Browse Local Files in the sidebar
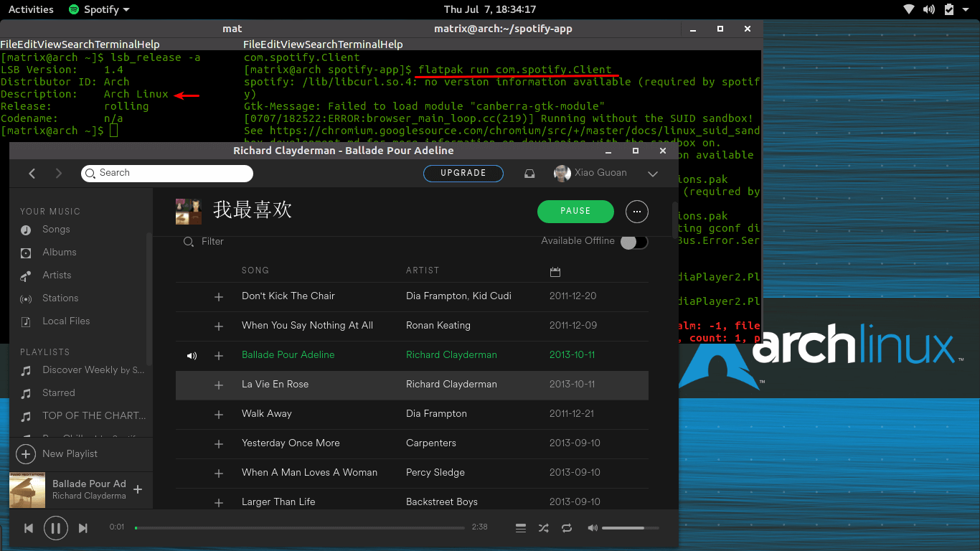 [65, 321]
